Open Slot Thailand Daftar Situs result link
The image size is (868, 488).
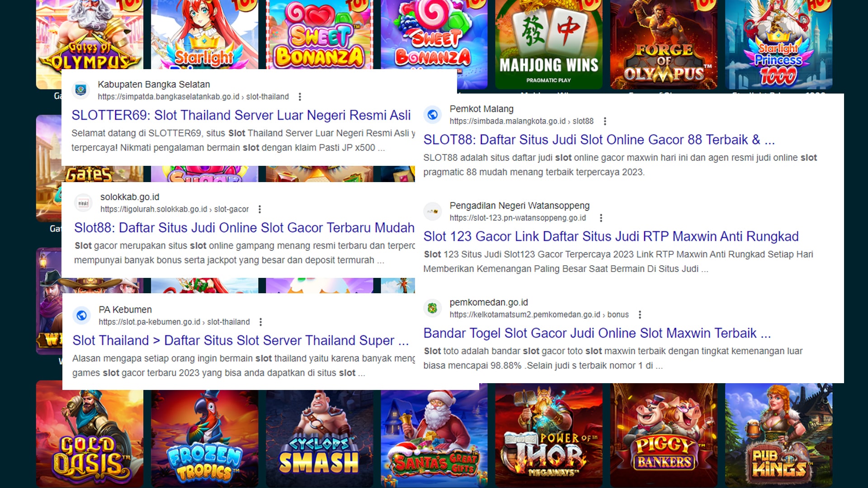tap(240, 340)
